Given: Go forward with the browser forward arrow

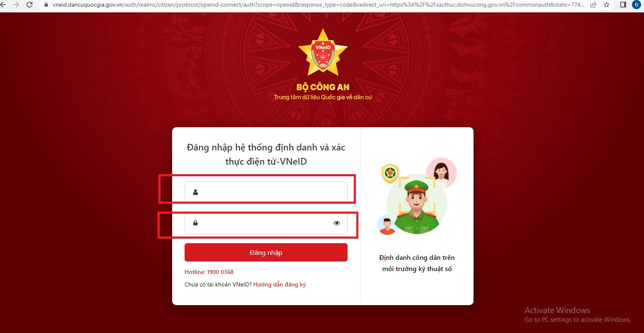Looking at the screenshot, I should click(16, 5).
